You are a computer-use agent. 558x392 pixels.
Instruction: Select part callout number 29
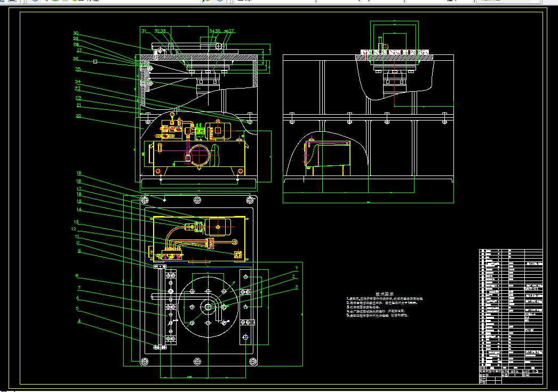pyautogui.click(x=75, y=38)
